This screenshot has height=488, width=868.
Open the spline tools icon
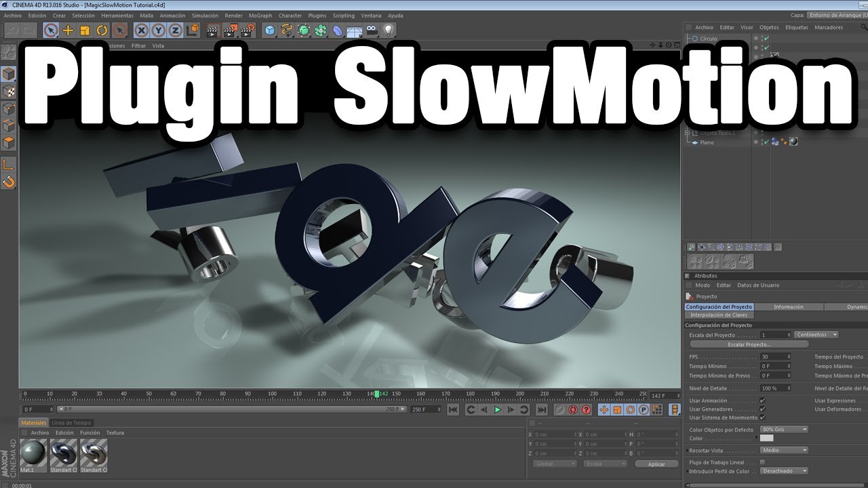pos(287,30)
